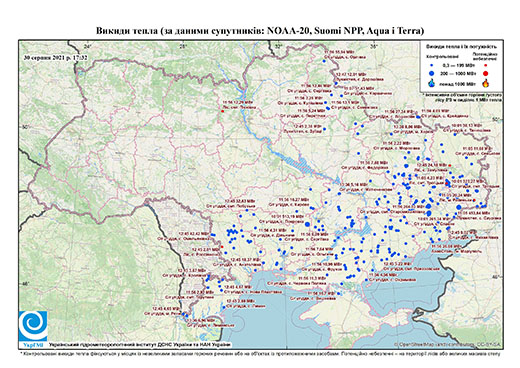Click the 'понад 1000 МВт' legend label
The image size is (520, 368).
457,83
